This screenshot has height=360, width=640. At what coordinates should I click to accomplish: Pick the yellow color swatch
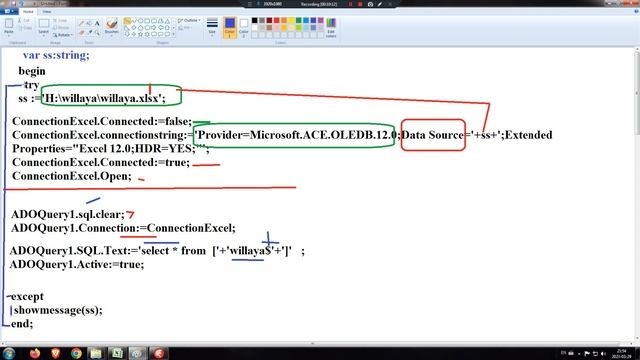click(291, 20)
